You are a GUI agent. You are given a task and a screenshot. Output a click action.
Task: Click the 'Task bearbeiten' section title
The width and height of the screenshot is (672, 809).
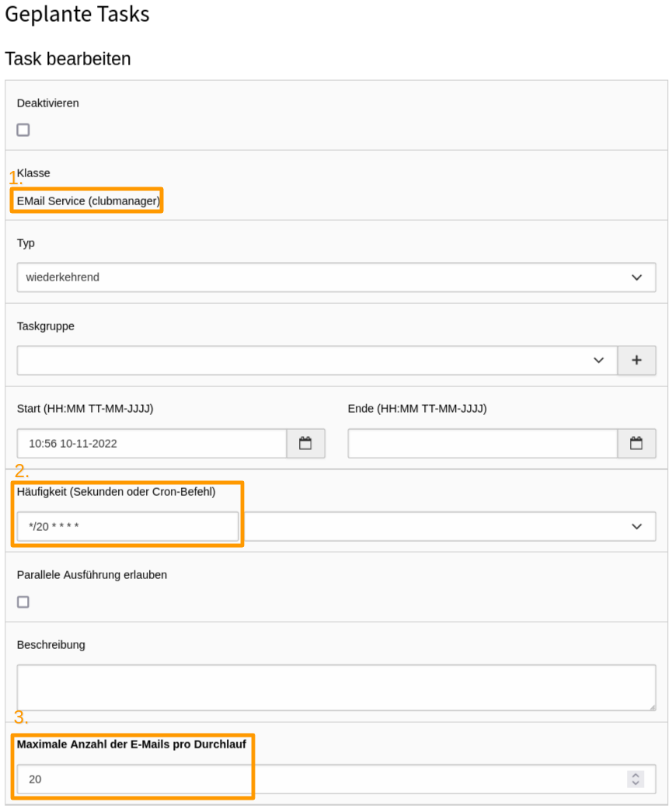68,58
